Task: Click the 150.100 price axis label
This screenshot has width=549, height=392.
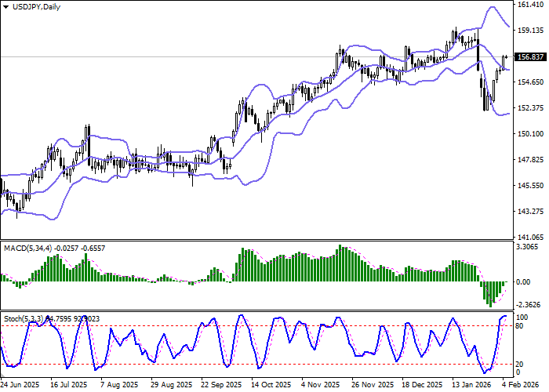Action: pyautogui.click(x=532, y=134)
